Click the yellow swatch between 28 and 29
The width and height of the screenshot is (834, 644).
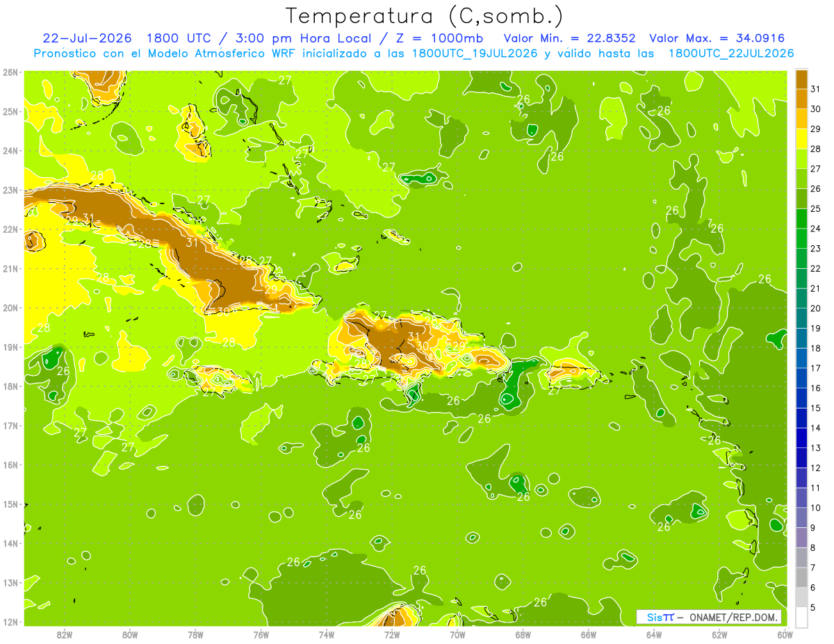coord(801,139)
